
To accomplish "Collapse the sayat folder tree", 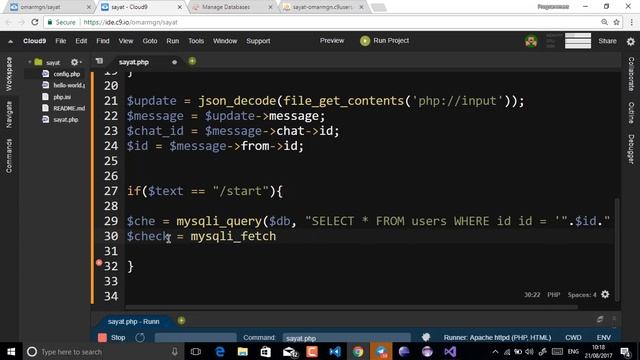I will tap(30, 62).
